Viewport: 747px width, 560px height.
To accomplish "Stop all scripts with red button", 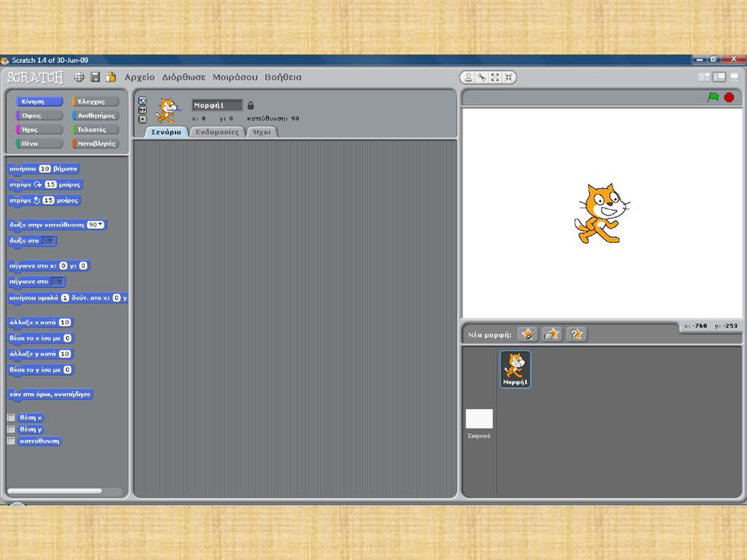I will coord(729,97).
